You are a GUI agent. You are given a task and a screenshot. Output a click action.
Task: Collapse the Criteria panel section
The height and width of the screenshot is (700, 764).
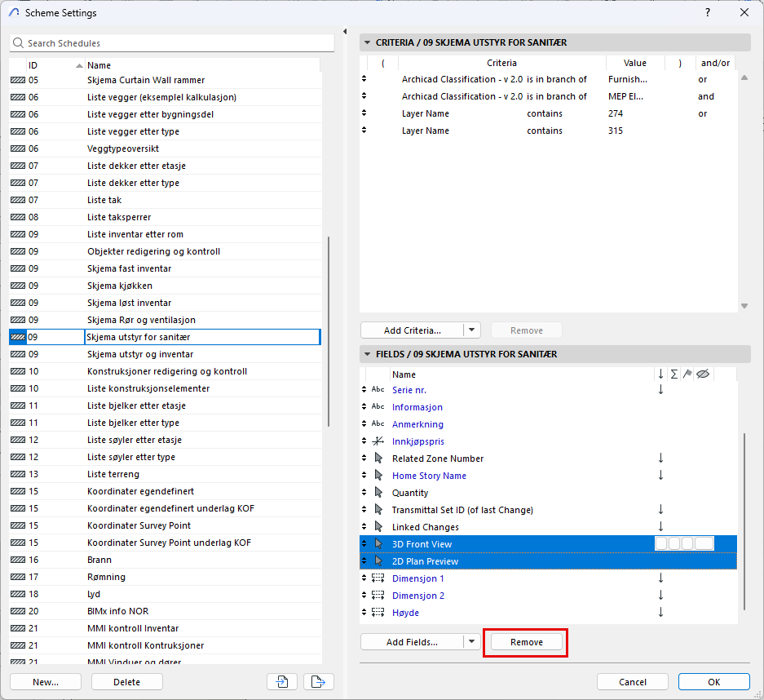365,42
